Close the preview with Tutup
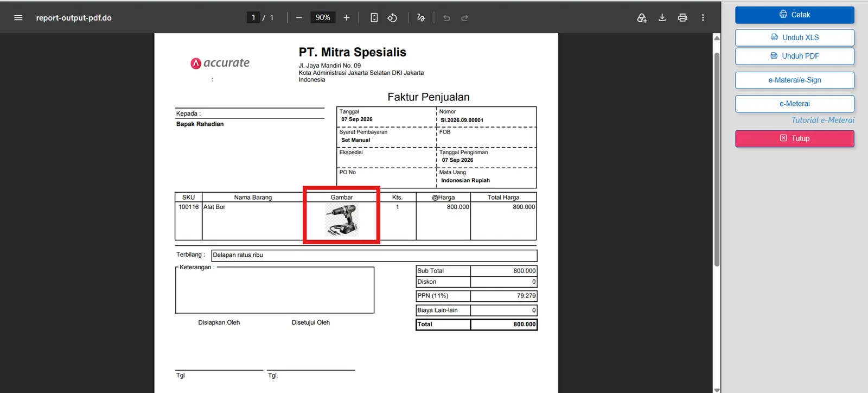 (x=795, y=138)
